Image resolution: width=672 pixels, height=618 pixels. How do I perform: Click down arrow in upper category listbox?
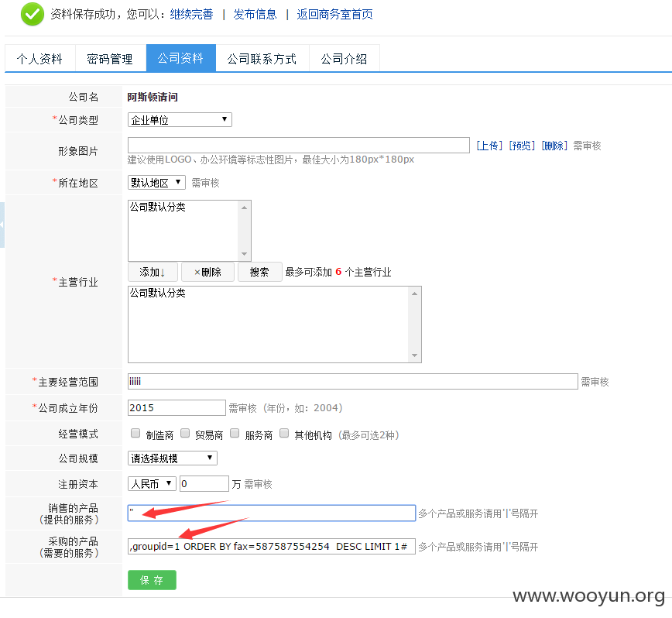[245, 254]
